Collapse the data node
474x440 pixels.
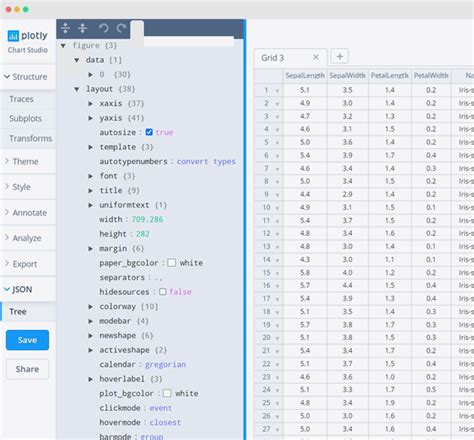[77, 60]
